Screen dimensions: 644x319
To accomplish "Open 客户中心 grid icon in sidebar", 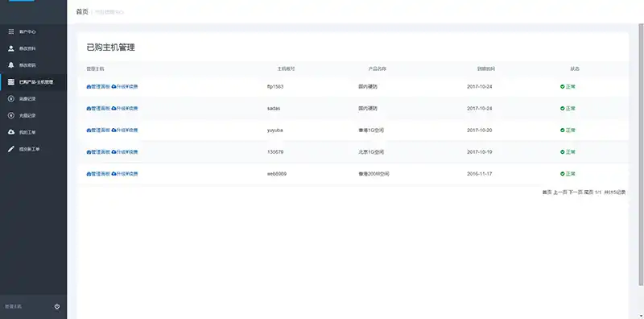I will click(x=11, y=31).
